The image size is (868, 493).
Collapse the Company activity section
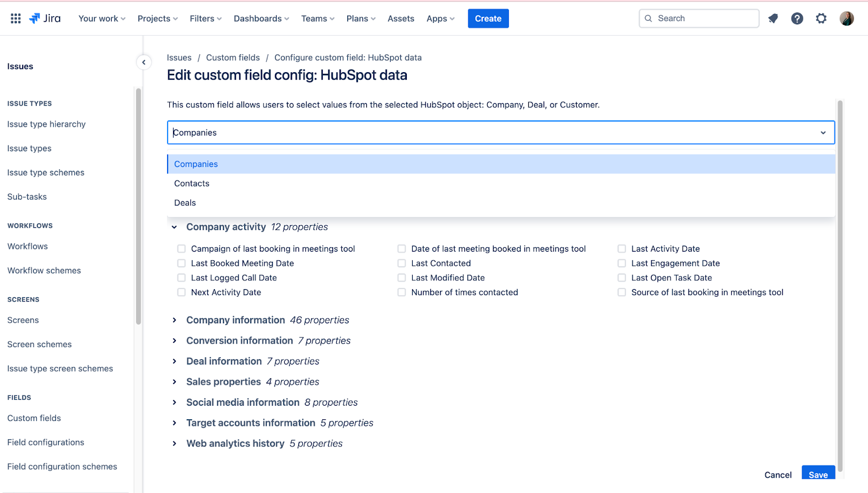[x=174, y=227]
